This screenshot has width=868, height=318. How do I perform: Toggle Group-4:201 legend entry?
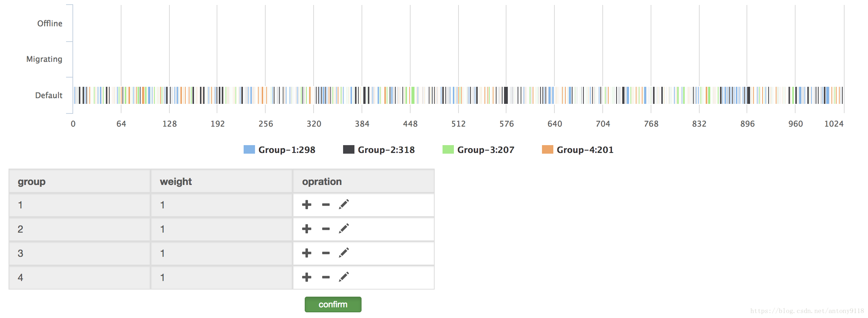[578, 150]
